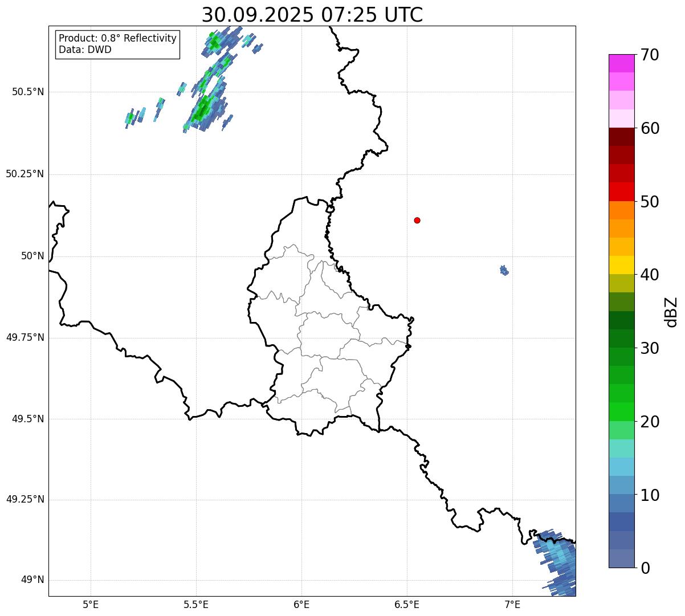The height and width of the screenshot is (616, 685).
Task: Click the title "30.09.2025 07:25 UTC"
Action: (x=312, y=15)
